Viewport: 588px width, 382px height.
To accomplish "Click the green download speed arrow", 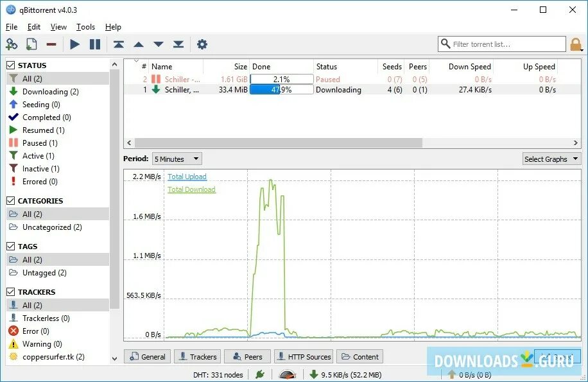I will pyautogui.click(x=314, y=374).
